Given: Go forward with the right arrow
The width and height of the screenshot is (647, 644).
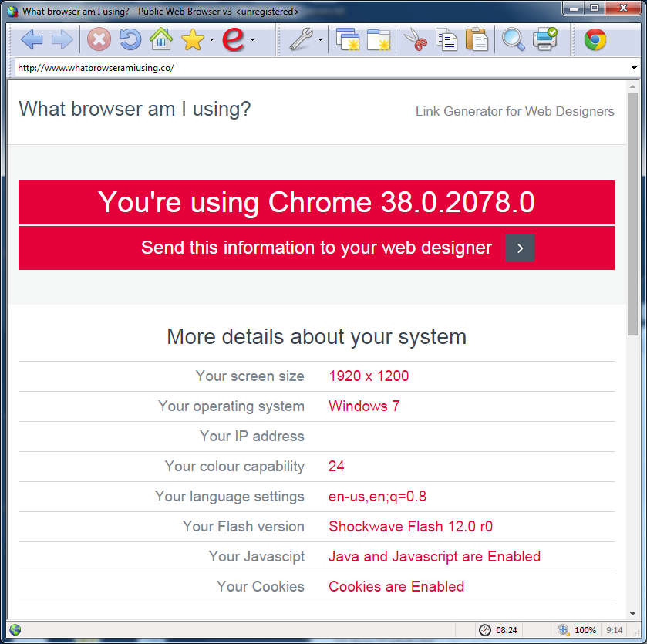Looking at the screenshot, I should [x=62, y=40].
